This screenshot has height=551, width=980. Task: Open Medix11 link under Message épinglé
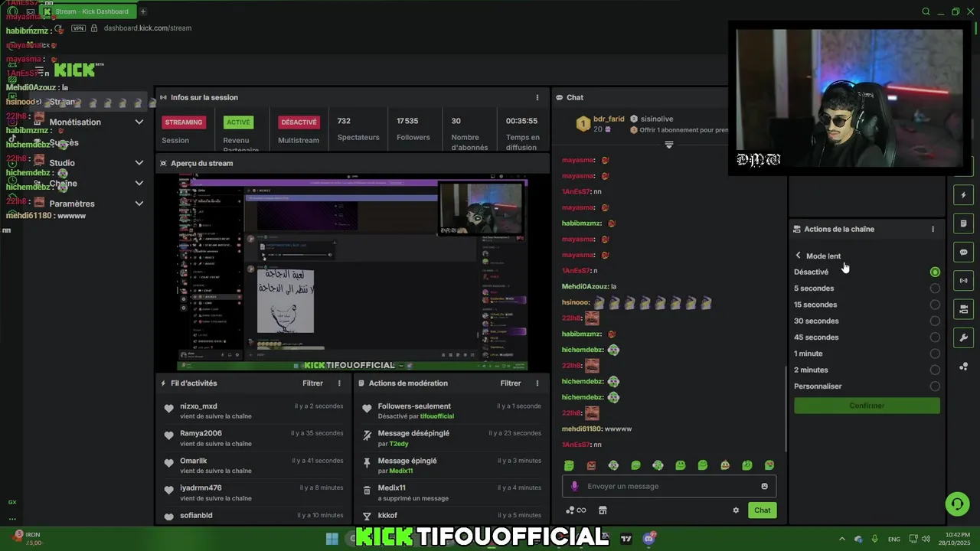pyautogui.click(x=400, y=471)
